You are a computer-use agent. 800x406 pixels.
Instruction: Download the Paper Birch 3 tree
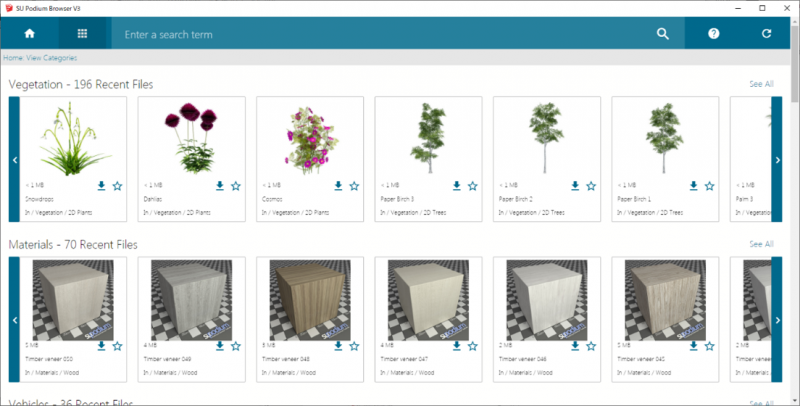pyautogui.click(x=457, y=186)
